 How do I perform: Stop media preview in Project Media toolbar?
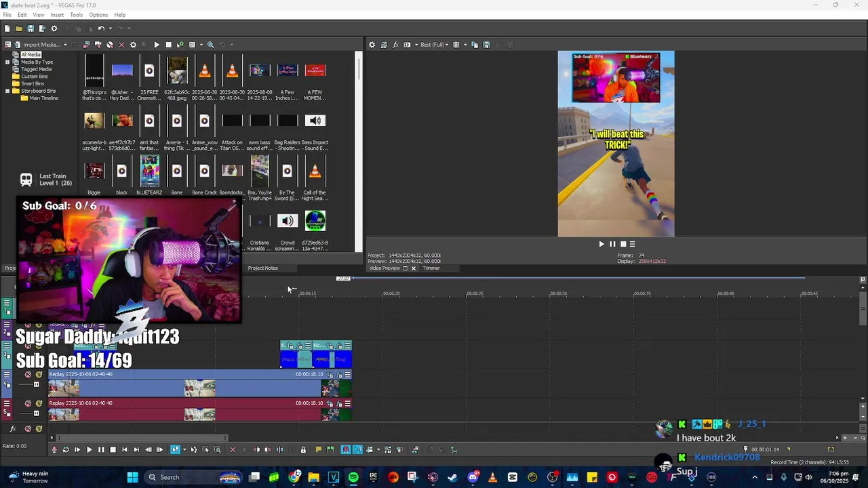point(168,45)
